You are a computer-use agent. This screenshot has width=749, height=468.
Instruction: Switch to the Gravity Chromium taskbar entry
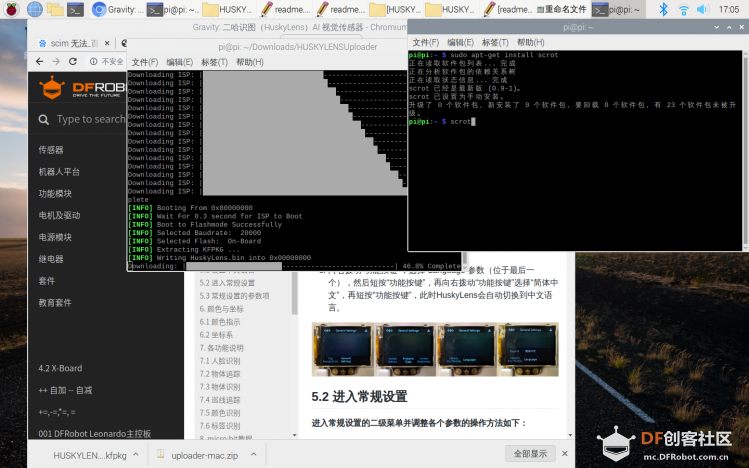click(x=117, y=9)
